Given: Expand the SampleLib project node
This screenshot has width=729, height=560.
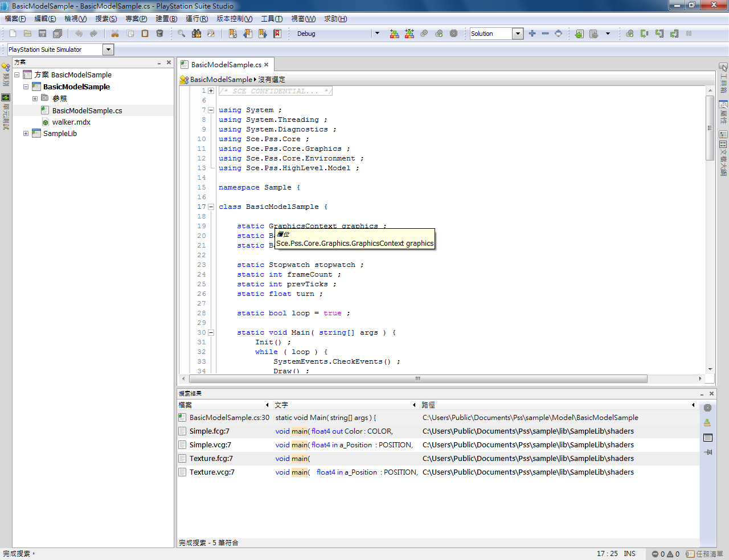Looking at the screenshot, I should tap(26, 133).
